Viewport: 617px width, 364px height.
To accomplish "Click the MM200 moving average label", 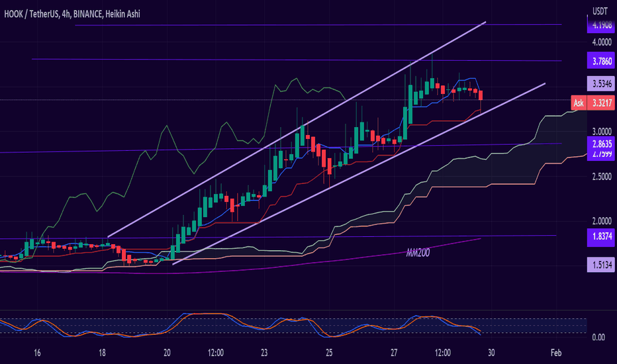I will pyautogui.click(x=418, y=253).
